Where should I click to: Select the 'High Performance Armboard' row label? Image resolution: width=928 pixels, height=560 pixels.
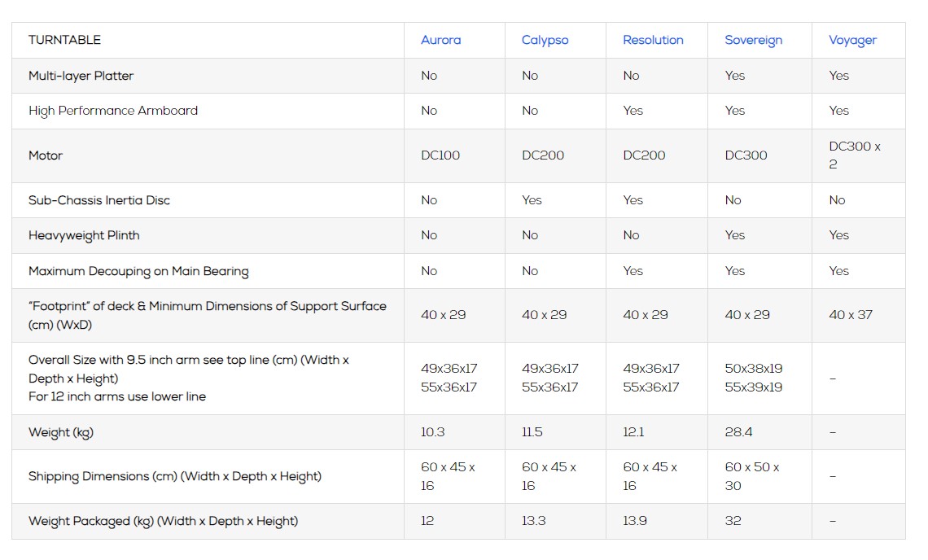click(113, 111)
